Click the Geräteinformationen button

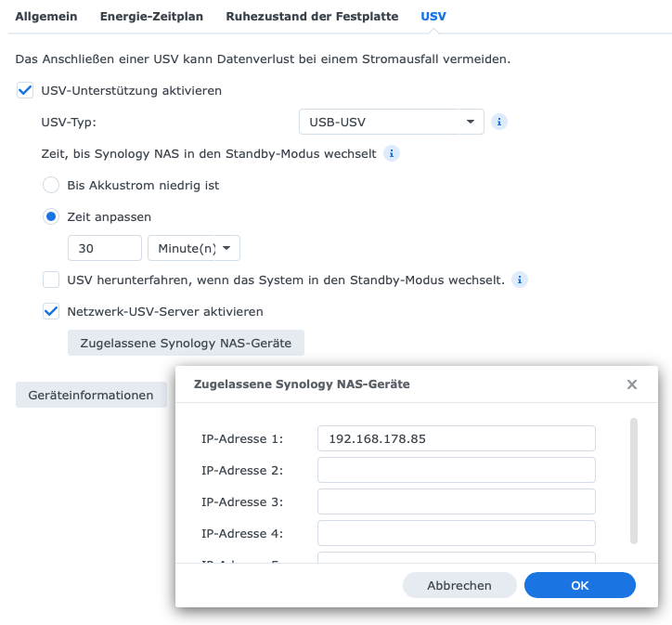[x=91, y=395]
